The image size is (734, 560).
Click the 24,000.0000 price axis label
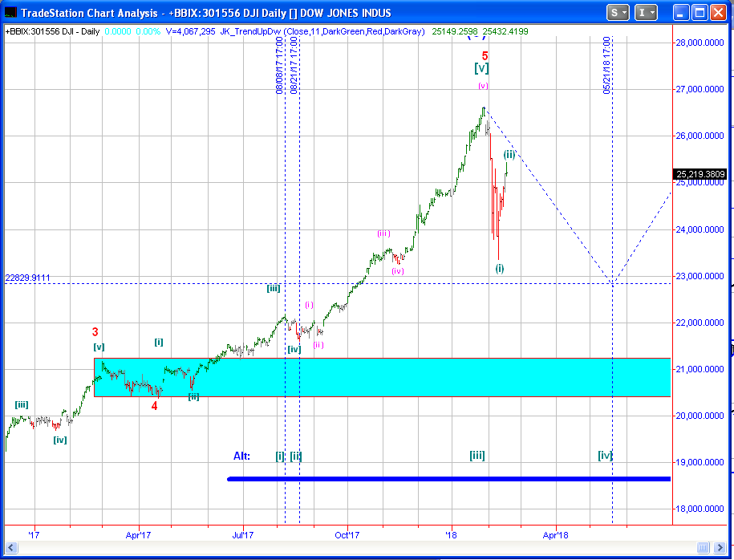[700, 229]
